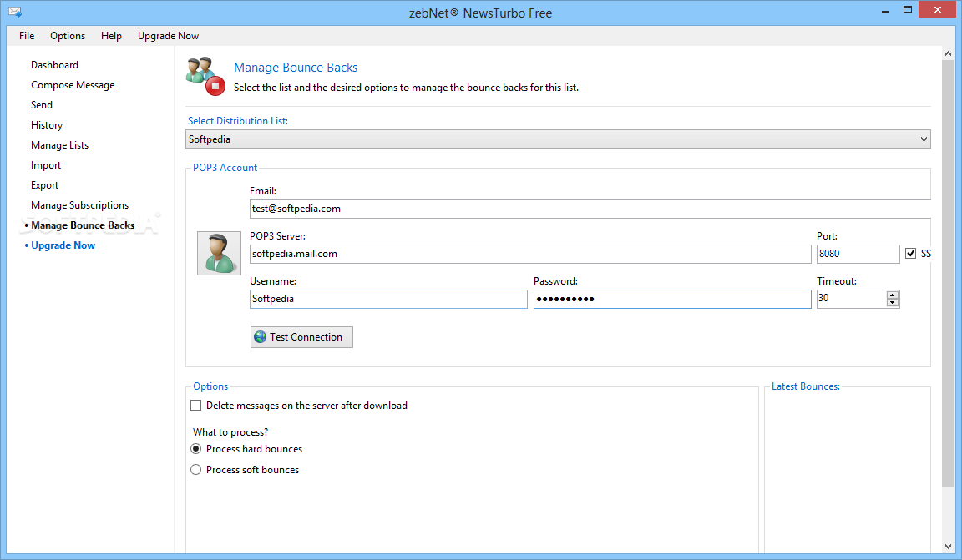Enable the SSL checkbox next to Port
The image size is (962, 560).
coord(910,254)
